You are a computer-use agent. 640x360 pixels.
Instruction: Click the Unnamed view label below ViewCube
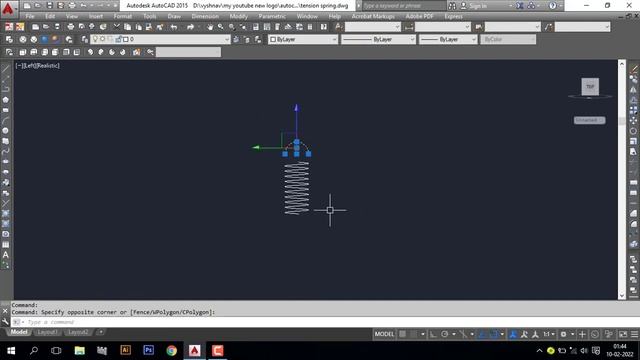pos(589,120)
